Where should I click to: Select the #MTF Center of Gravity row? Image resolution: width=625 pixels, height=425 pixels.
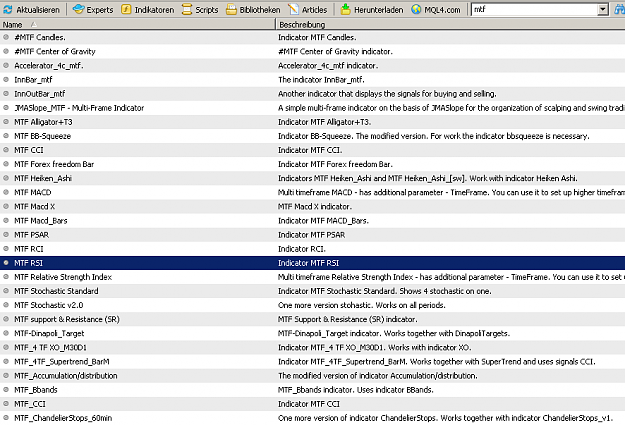[x=312, y=51]
